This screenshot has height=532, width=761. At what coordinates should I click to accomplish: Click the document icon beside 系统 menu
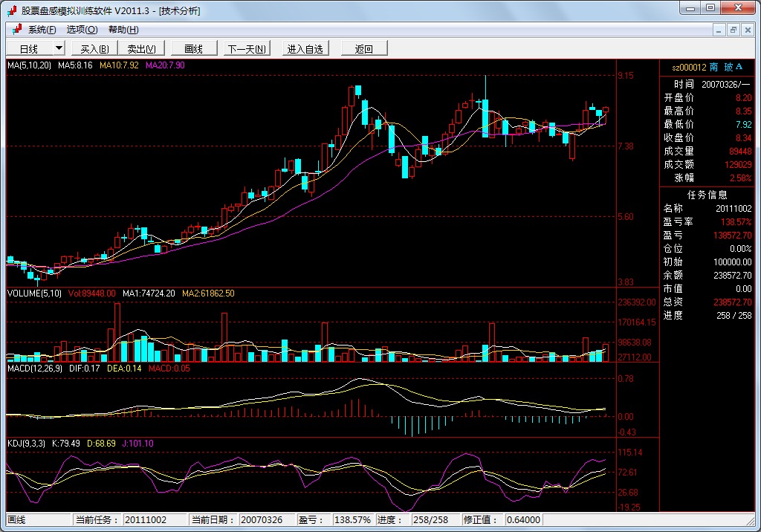click(x=16, y=30)
